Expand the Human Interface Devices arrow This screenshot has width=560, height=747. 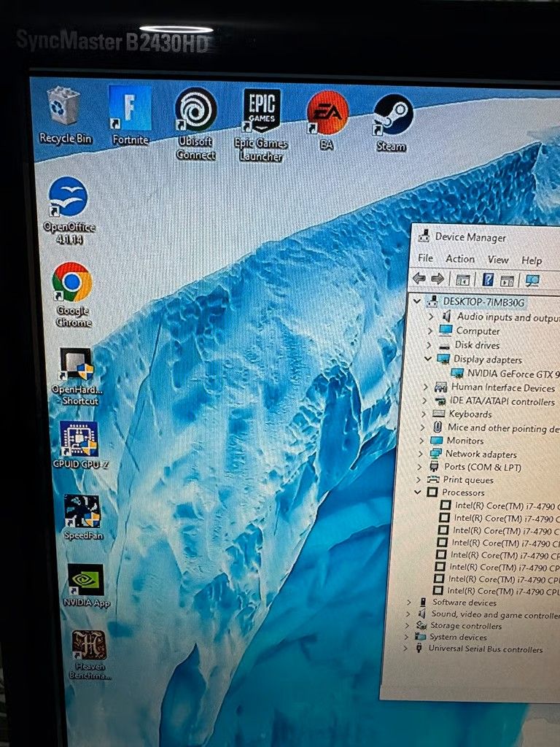tap(426, 387)
